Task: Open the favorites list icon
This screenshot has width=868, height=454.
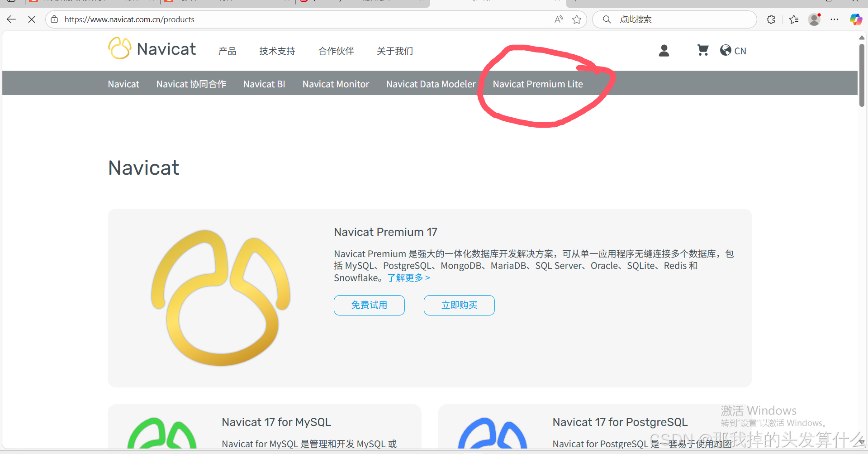Action: [794, 19]
